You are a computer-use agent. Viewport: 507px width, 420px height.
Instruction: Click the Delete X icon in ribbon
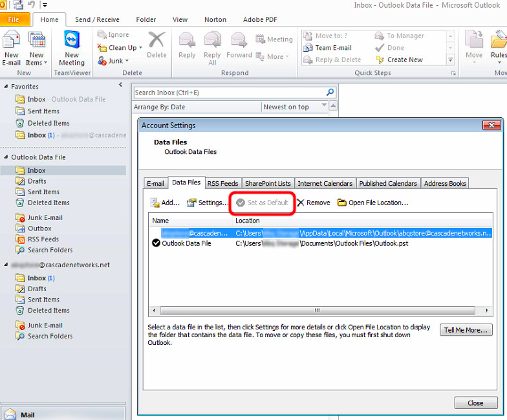(156, 39)
